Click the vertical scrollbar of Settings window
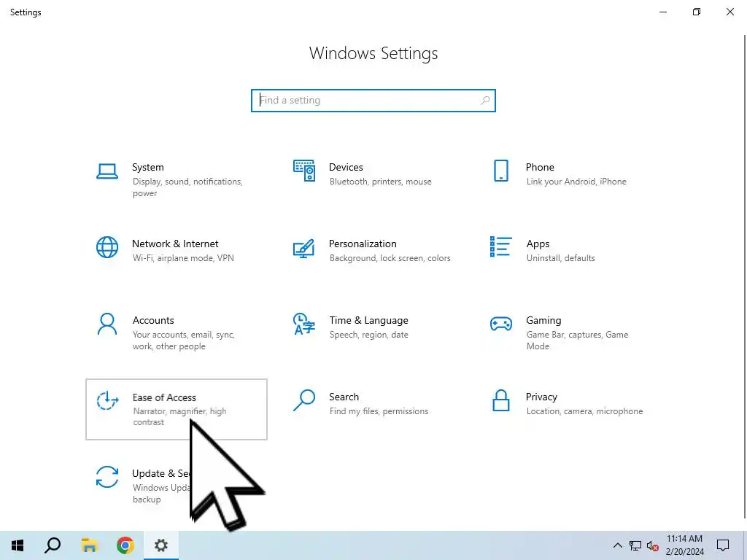Image resolution: width=747 pixels, height=560 pixels. [745, 276]
